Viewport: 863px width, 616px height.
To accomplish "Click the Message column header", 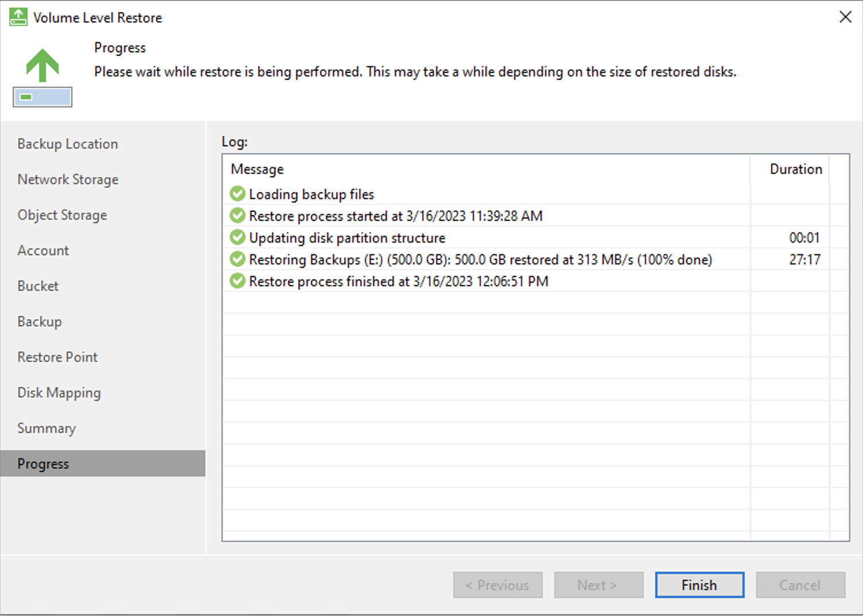I will pos(486,169).
